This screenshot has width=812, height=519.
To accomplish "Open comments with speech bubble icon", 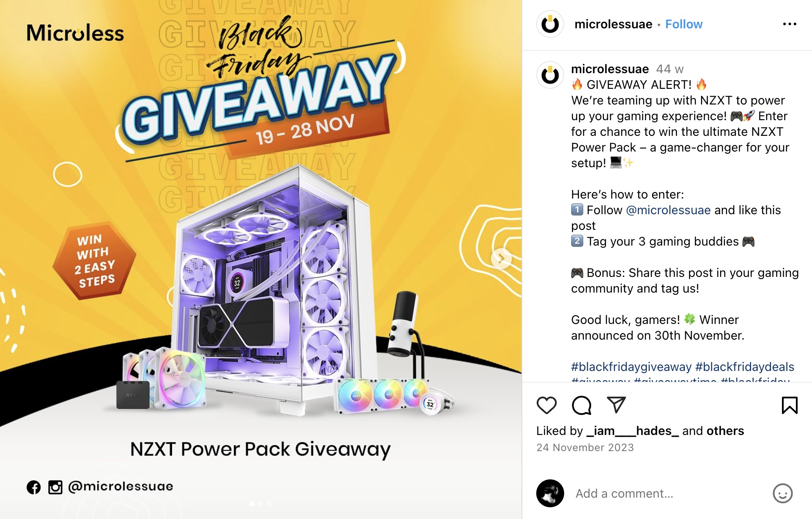I will (x=581, y=405).
